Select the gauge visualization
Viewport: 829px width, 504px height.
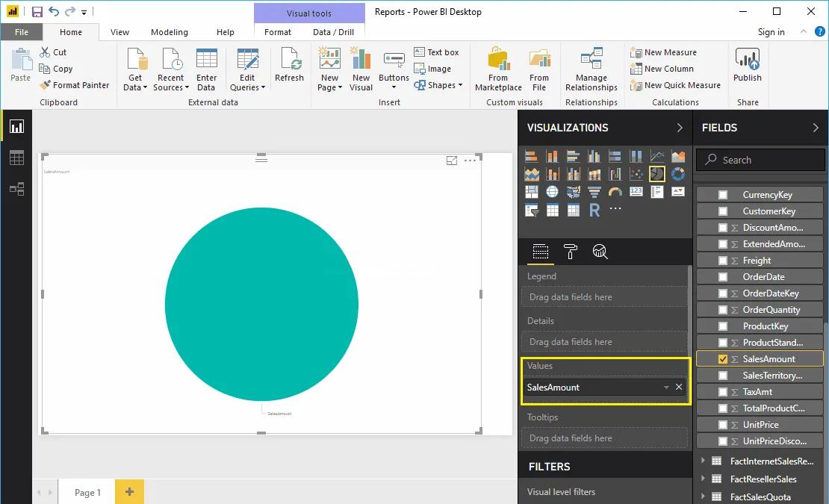614,191
